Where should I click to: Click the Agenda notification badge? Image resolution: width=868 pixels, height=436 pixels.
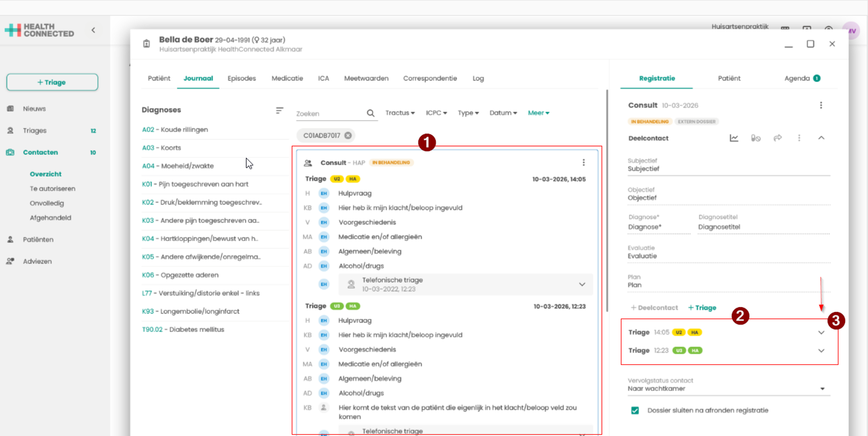click(x=817, y=78)
